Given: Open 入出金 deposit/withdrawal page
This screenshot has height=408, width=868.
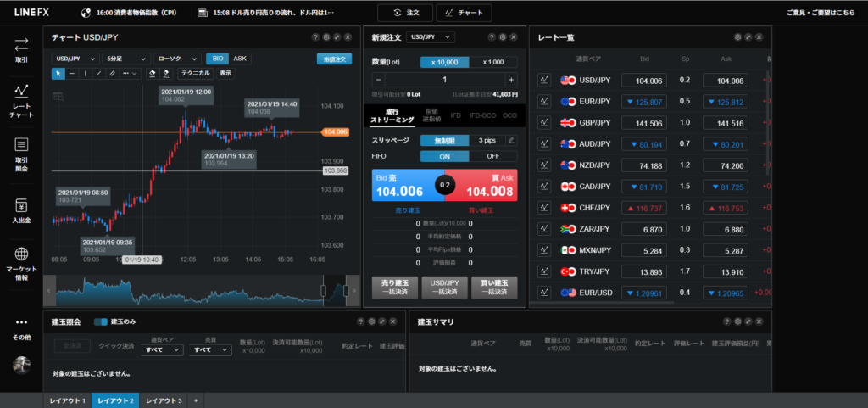Looking at the screenshot, I should point(21,211).
